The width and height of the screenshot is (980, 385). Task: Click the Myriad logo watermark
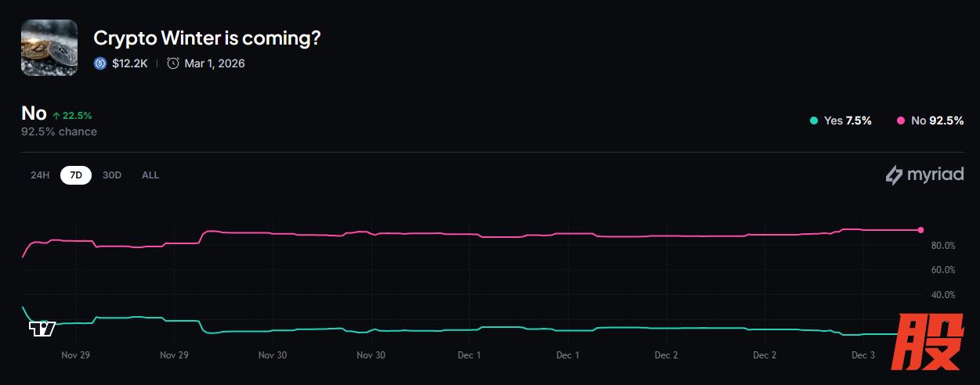[x=924, y=175]
